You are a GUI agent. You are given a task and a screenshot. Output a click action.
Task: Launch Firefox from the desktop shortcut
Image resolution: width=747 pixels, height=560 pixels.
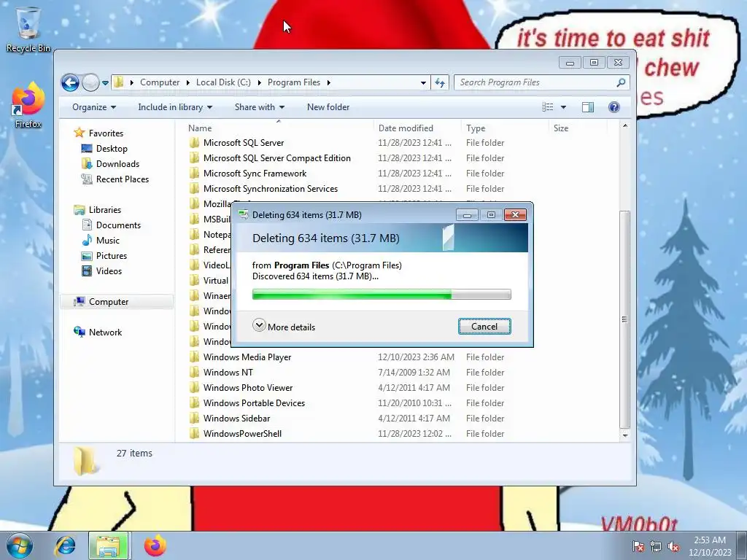click(x=28, y=106)
